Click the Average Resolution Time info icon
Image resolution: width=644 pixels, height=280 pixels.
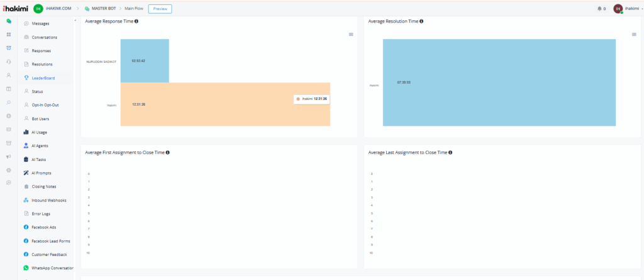point(421,21)
